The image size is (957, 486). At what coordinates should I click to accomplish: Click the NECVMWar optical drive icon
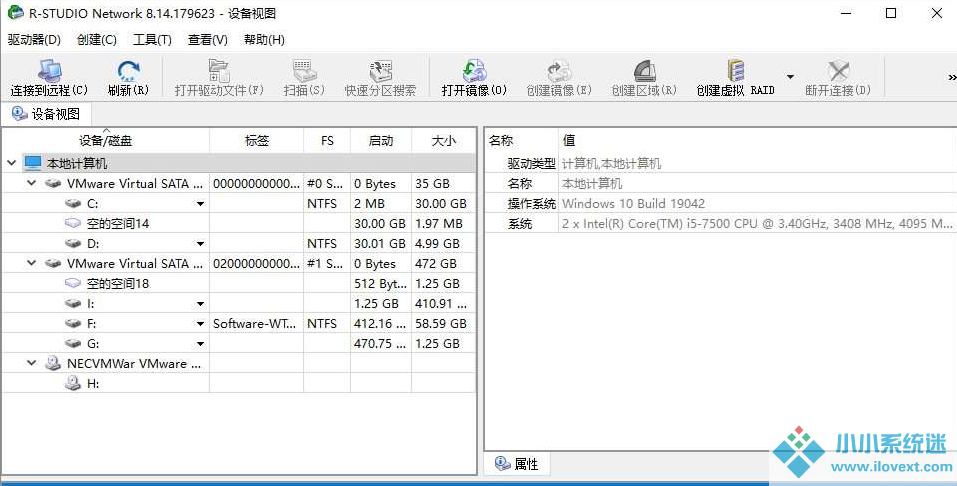click(53, 363)
